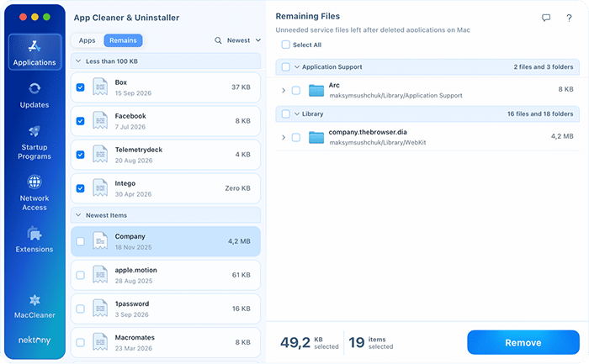
Task: Click the Intego file icon
Action: 100,188
